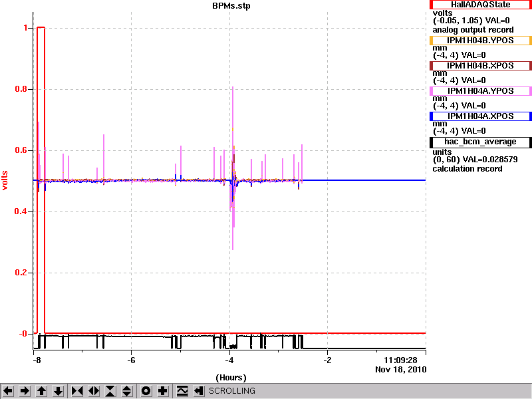Viewport: 532px width, 399px height.
Task: Click the 'volts' label under HallADAQState
Action: (442, 13)
